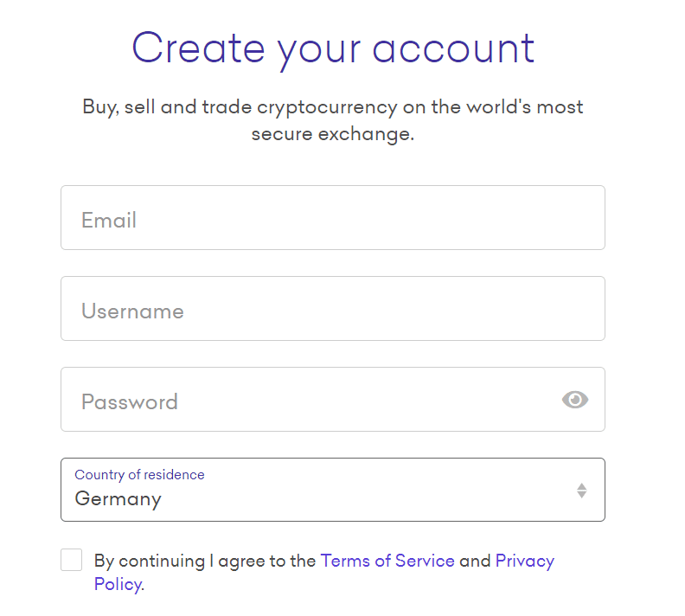Click the Password placeholder text

(x=130, y=401)
